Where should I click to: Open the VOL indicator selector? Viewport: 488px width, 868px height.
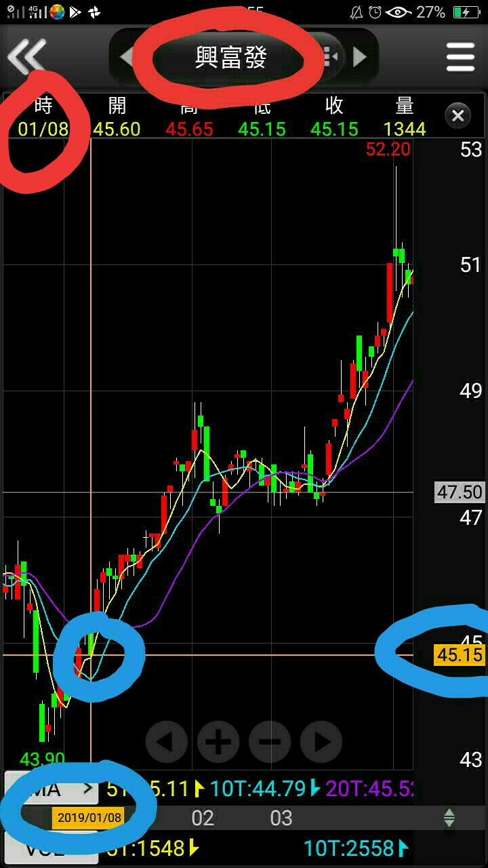point(52,848)
